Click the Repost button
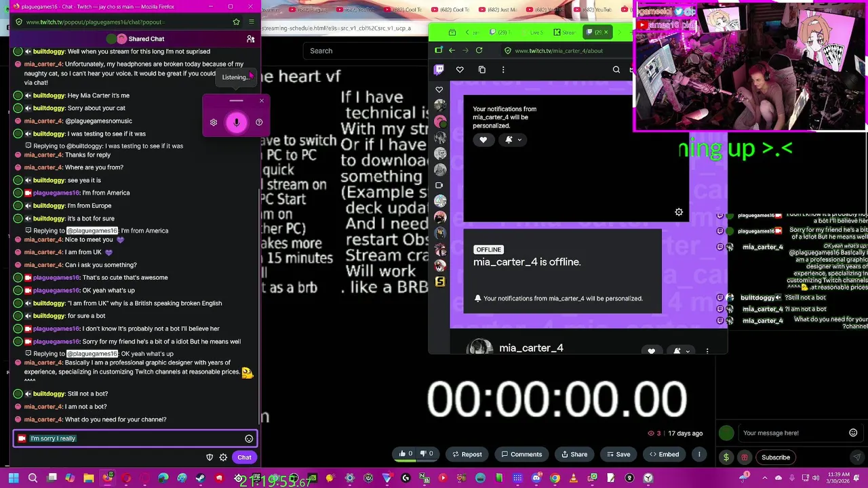Screen dimensions: 868x488 (x=467, y=454)
